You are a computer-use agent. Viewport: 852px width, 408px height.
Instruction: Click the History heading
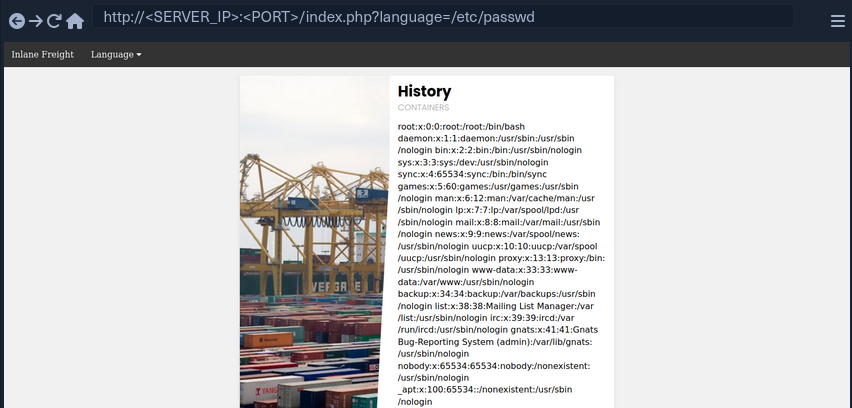click(x=424, y=91)
